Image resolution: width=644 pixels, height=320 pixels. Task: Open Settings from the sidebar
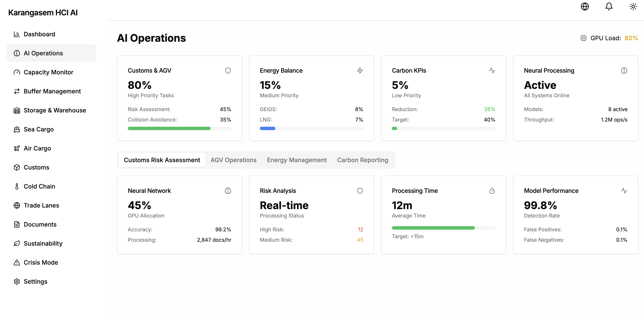coord(35,281)
